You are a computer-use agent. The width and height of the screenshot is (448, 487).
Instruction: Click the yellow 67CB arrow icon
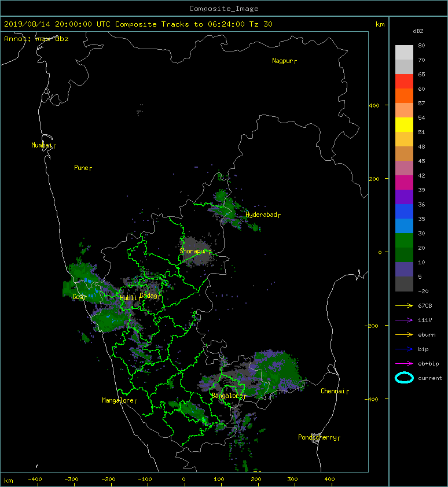(404, 306)
